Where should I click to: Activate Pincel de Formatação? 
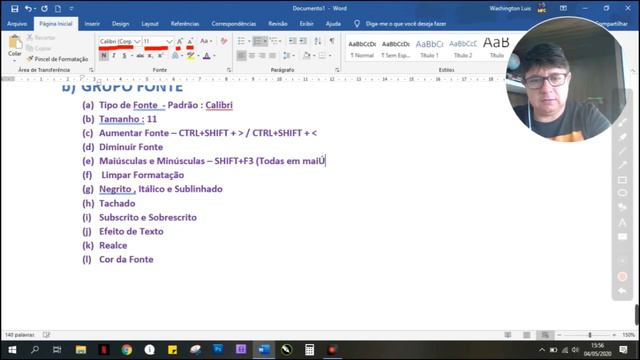point(57,59)
